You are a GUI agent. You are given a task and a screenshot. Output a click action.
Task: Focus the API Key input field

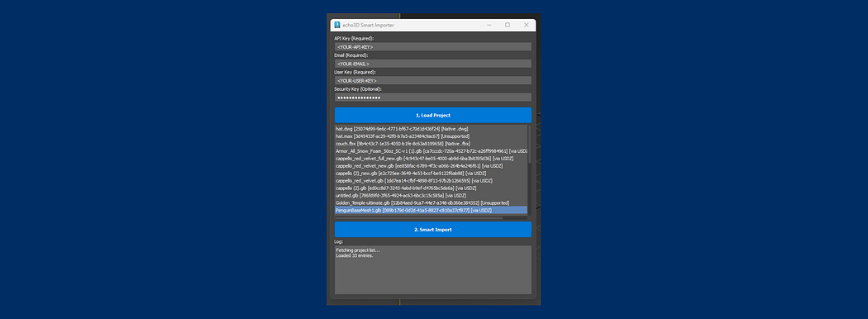click(x=433, y=47)
